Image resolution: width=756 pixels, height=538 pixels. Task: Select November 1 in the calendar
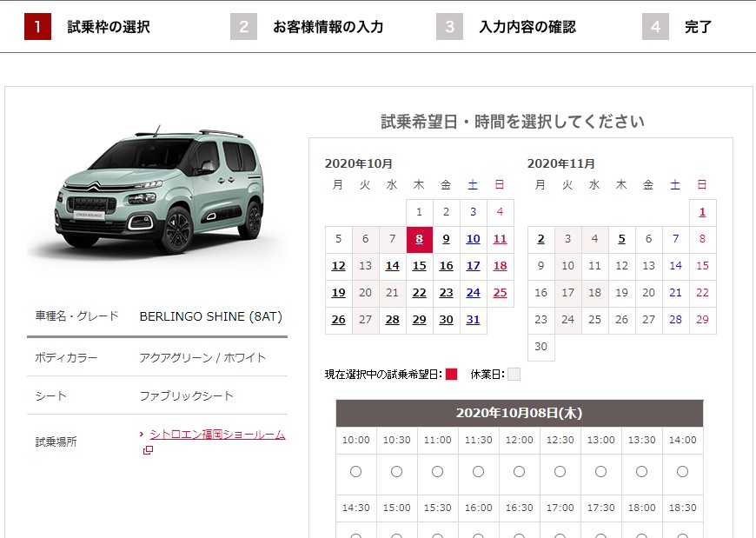(702, 212)
